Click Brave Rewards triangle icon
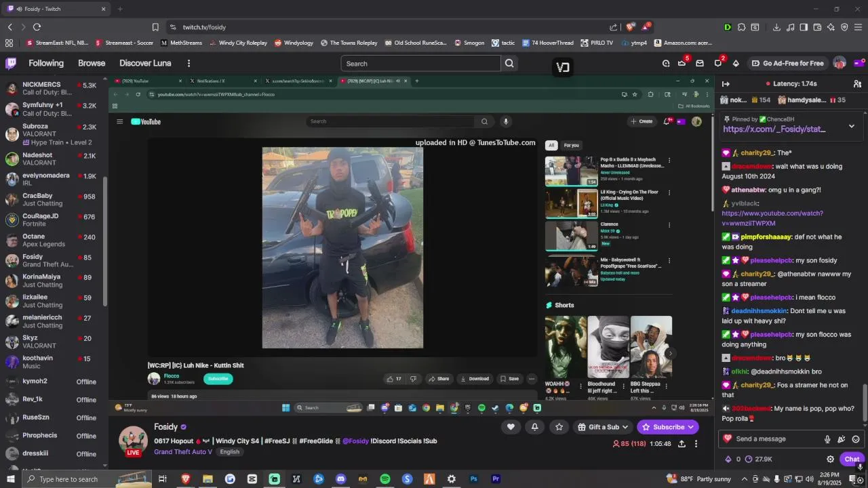This screenshot has height=488, width=868. [646, 27]
